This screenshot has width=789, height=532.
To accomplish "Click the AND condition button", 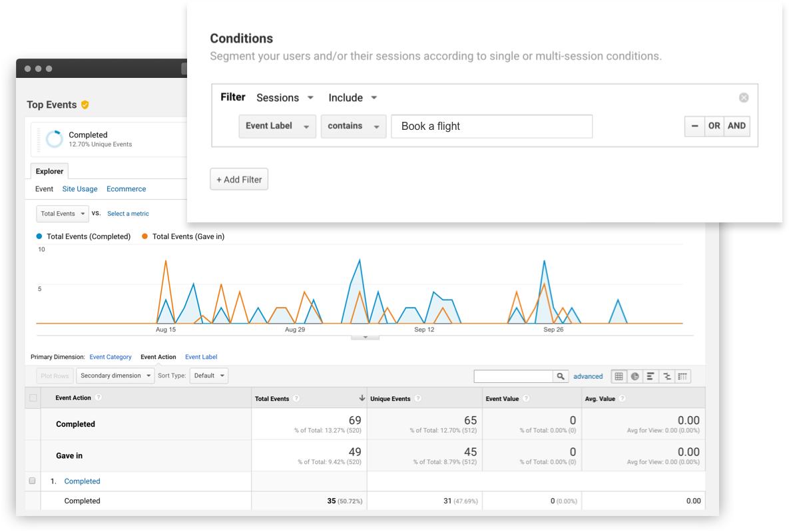I will click(736, 126).
